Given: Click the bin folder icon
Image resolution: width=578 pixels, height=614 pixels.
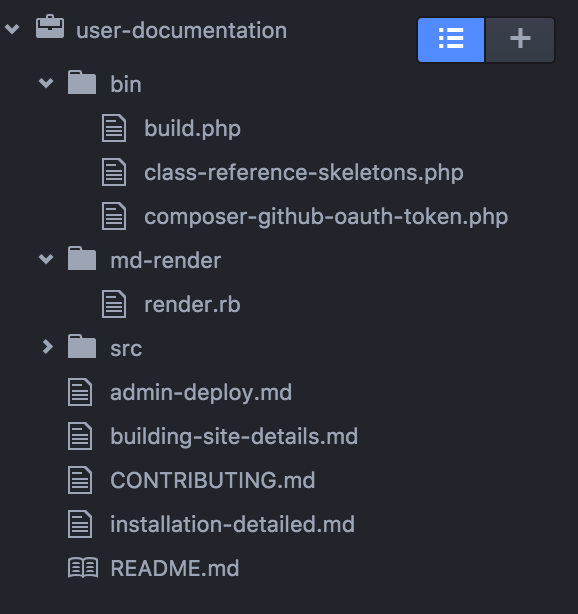Looking at the screenshot, I should (x=81, y=82).
